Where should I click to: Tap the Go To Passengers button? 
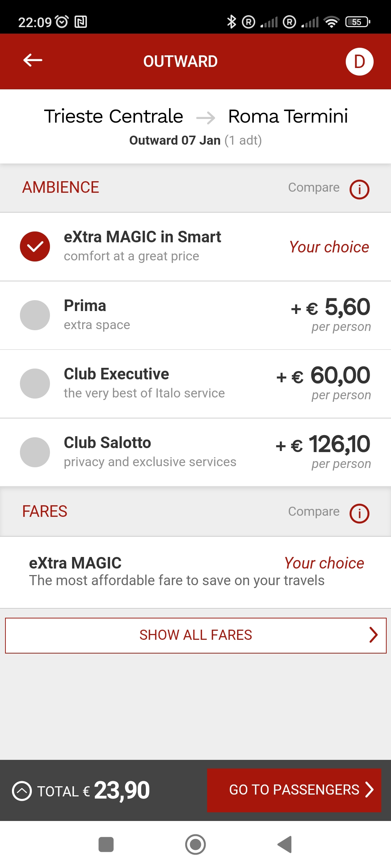pyautogui.click(x=294, y=790)
